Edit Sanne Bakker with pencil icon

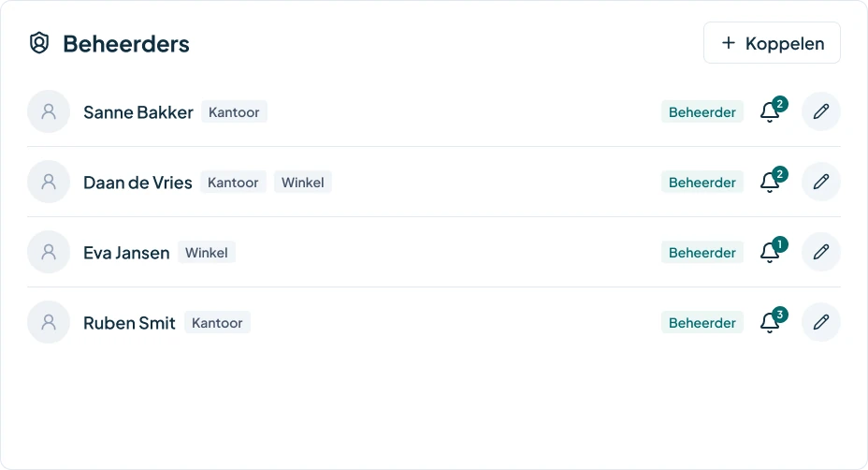pos(821,111)
